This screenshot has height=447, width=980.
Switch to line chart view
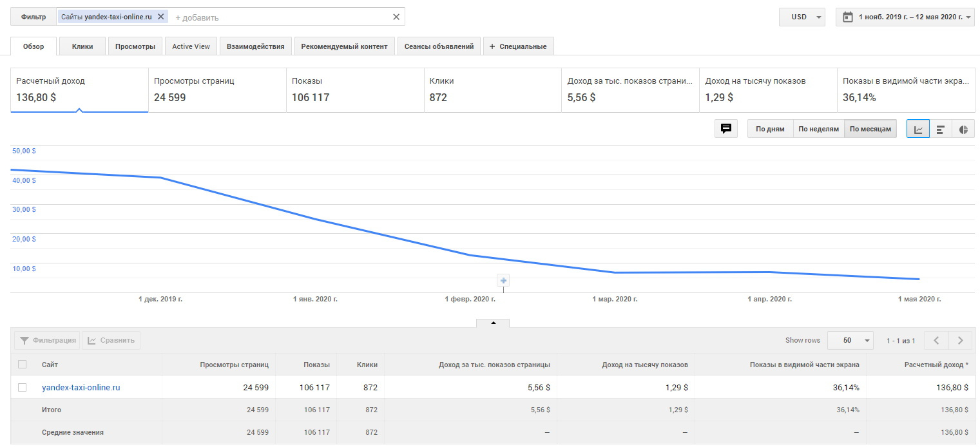click(918, 129)
